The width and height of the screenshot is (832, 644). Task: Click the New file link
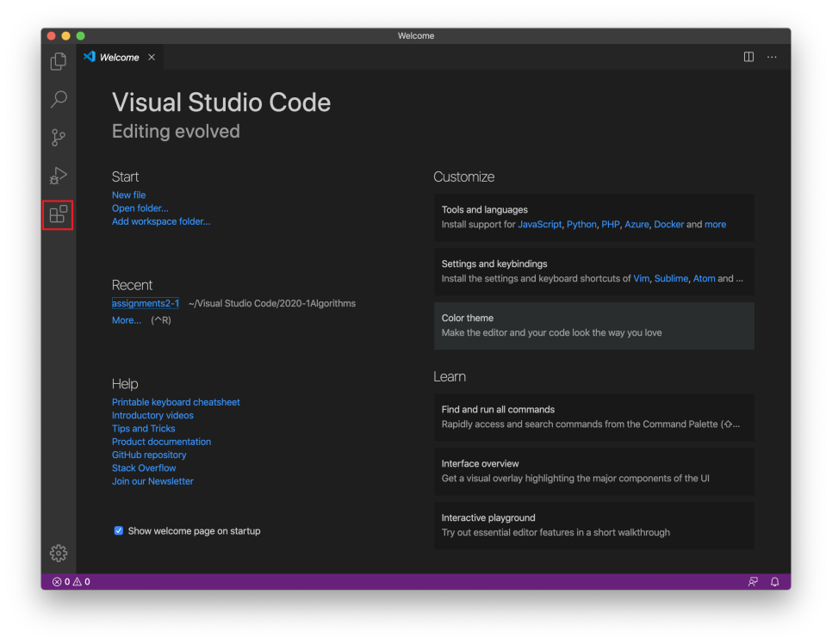[128, 195]
